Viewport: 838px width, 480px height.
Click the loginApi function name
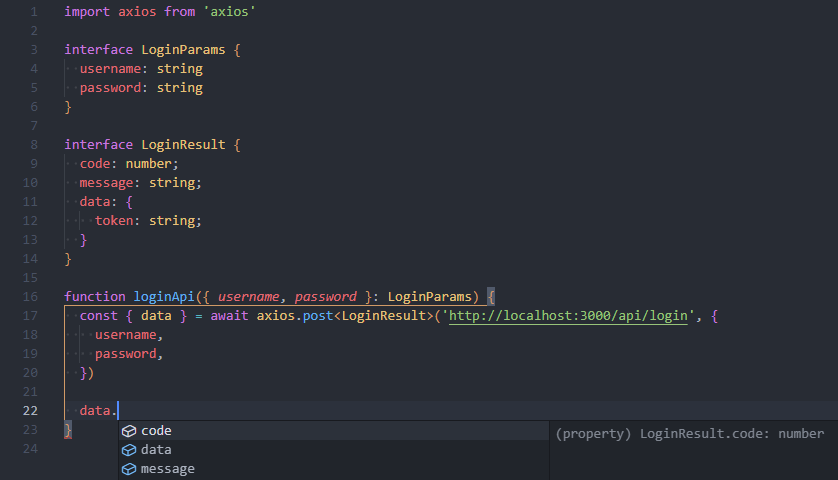coord(164,297)
